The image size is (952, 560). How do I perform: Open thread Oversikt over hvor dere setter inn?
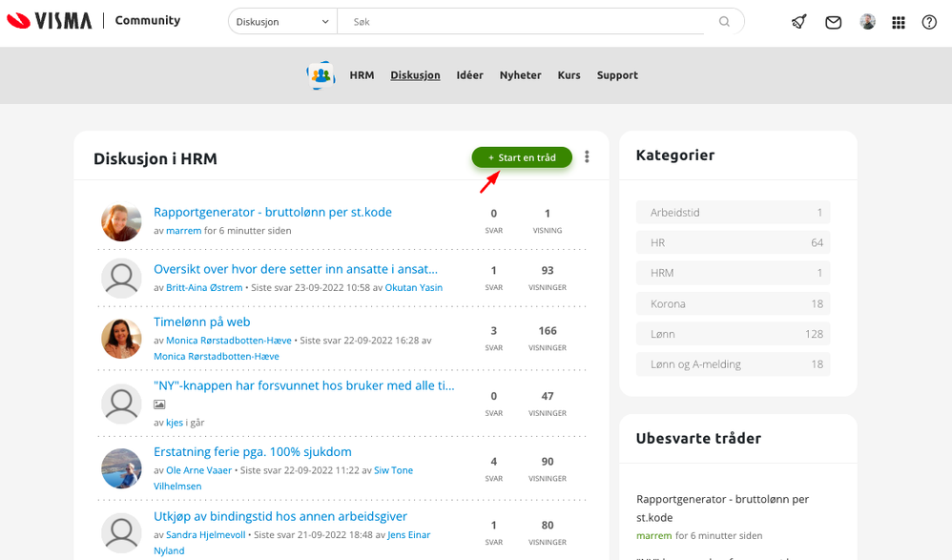(296, 269)
